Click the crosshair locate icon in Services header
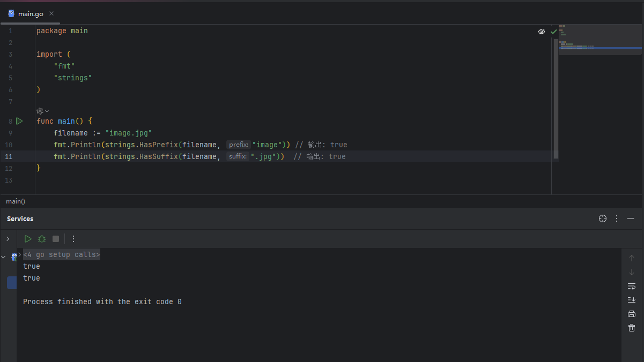The image size is (644, 362). (603, 218)
